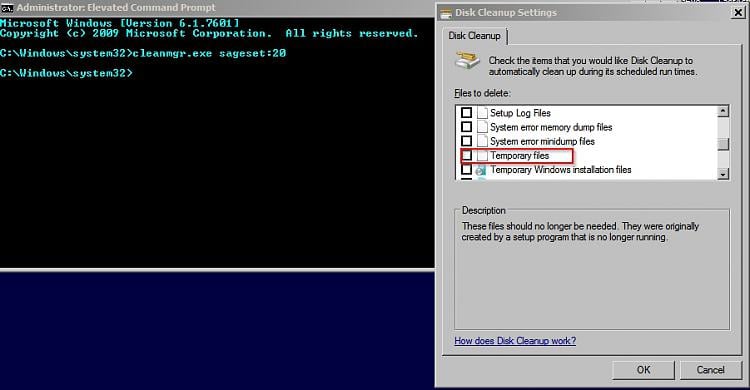Select the Setup Log Files file icon
Viewport: 750px width, 390px height.
(482, 113)
